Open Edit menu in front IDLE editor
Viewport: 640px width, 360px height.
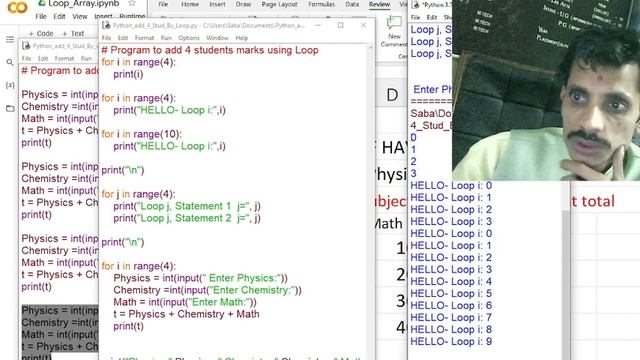pyautogui.click(x=123, y=38)
